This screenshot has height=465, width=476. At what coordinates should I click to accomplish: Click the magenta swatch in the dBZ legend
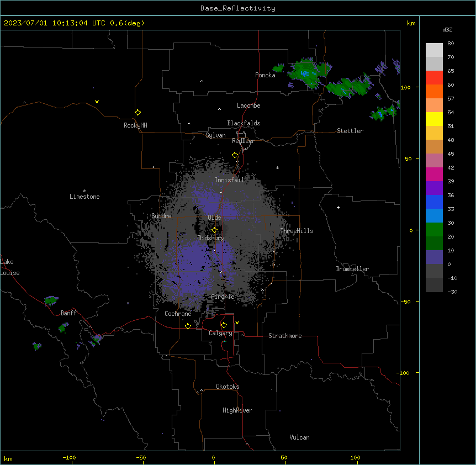pyautogui.click(x=434, y=174)
